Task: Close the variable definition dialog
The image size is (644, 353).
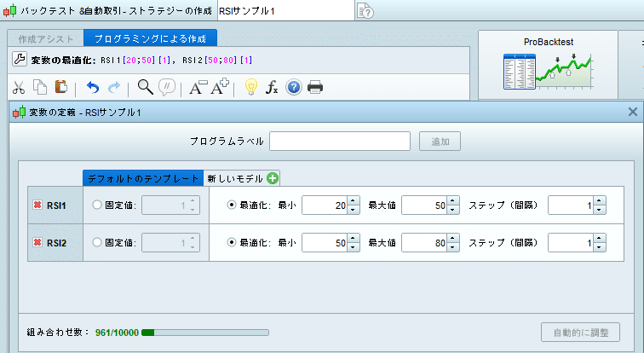Action: click(633, 112)
